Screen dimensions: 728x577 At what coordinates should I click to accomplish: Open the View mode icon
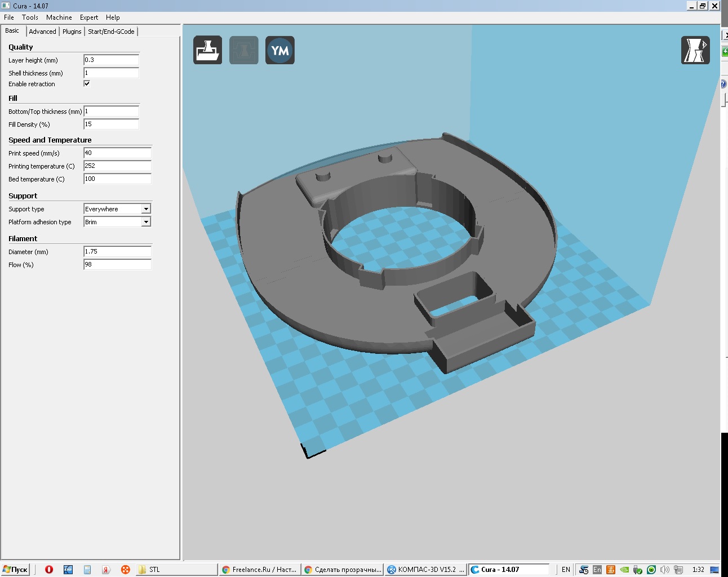point(695,50)
